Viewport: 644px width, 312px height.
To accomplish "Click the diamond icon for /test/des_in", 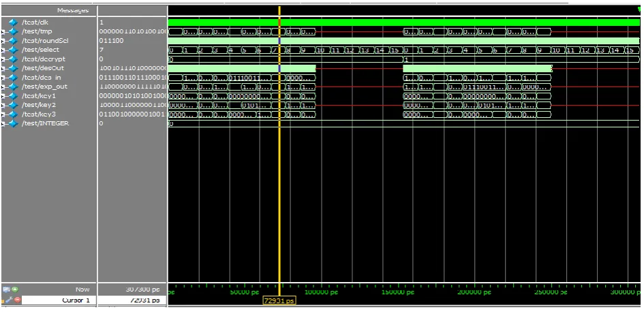I will click(x=14, y=77).
